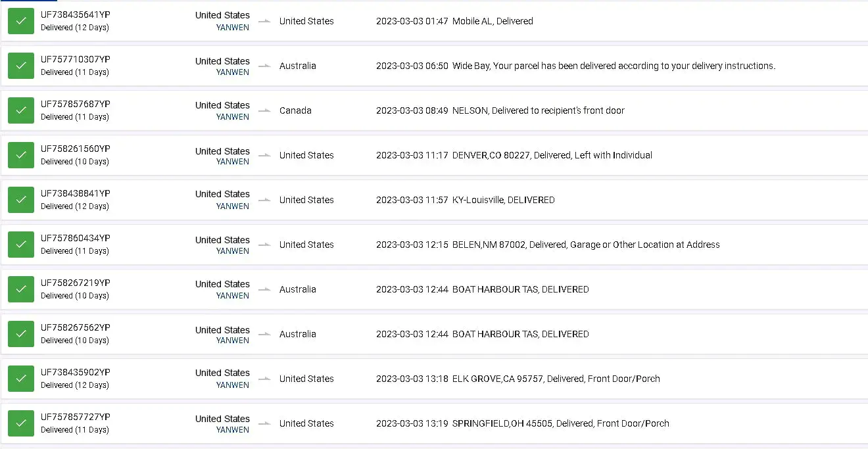Screen dimensions: 868x449
Task: Click YANWEN carrier for the Canada shipment
Action: click(x=233, y=117)
